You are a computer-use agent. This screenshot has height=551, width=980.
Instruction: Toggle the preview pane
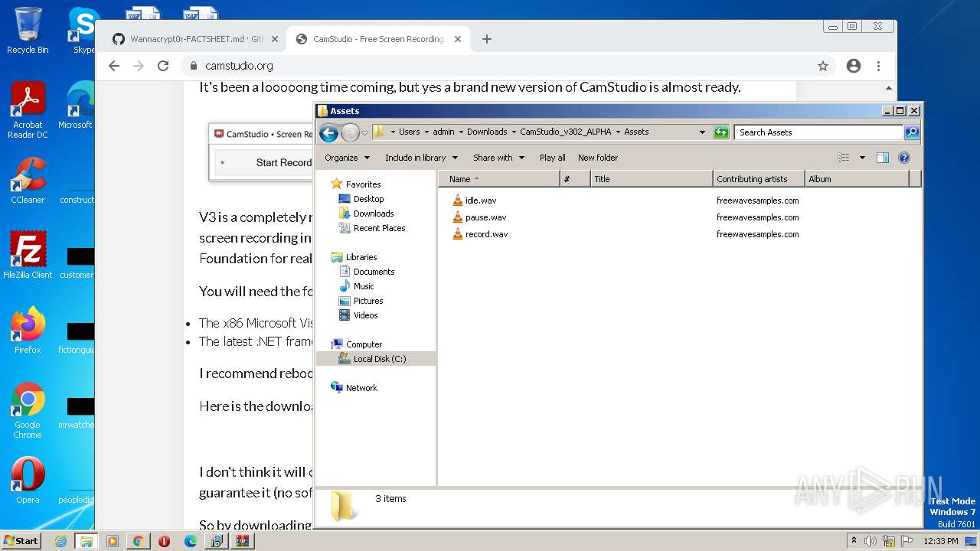882,158
